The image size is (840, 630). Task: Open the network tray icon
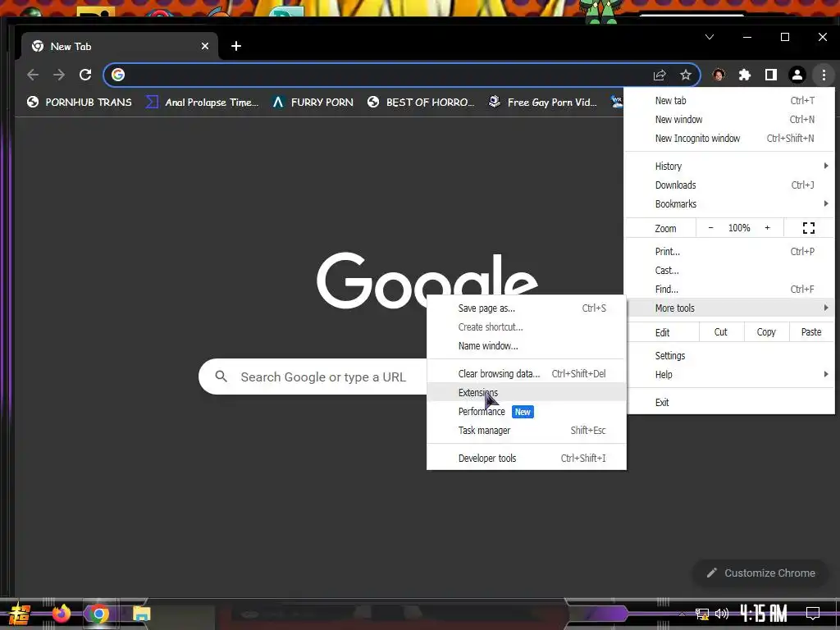(702, 614)
